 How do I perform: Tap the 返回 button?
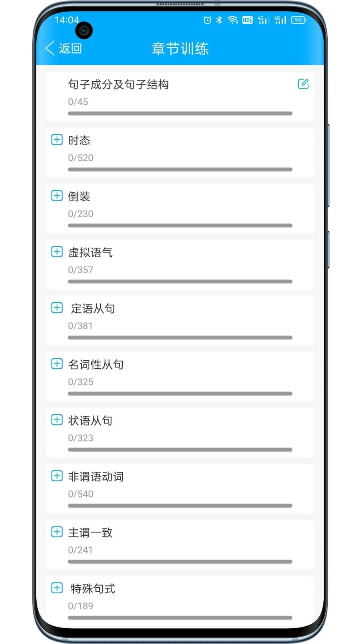coord(70,47)
